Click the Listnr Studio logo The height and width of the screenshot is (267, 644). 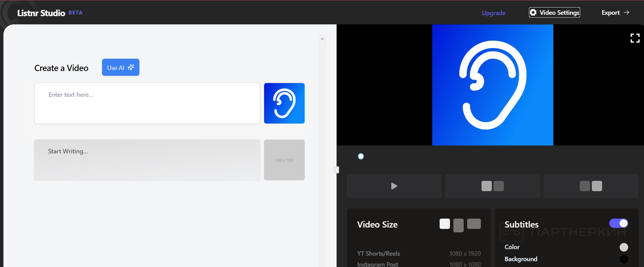(41, 13)
